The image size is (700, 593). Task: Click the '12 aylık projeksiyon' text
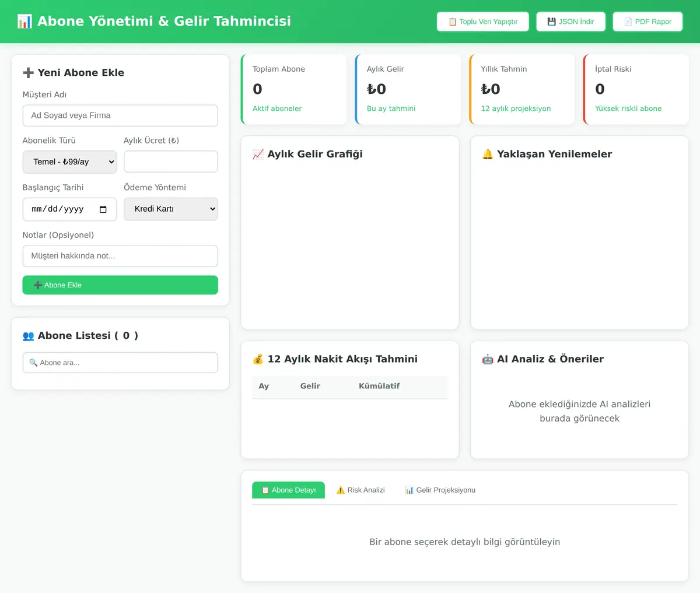(x=516, y=108)
